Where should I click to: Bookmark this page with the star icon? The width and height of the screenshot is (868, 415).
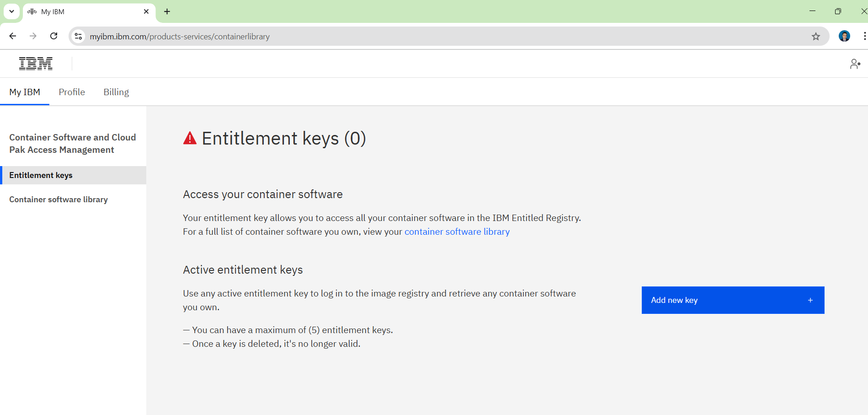(816, 37)
